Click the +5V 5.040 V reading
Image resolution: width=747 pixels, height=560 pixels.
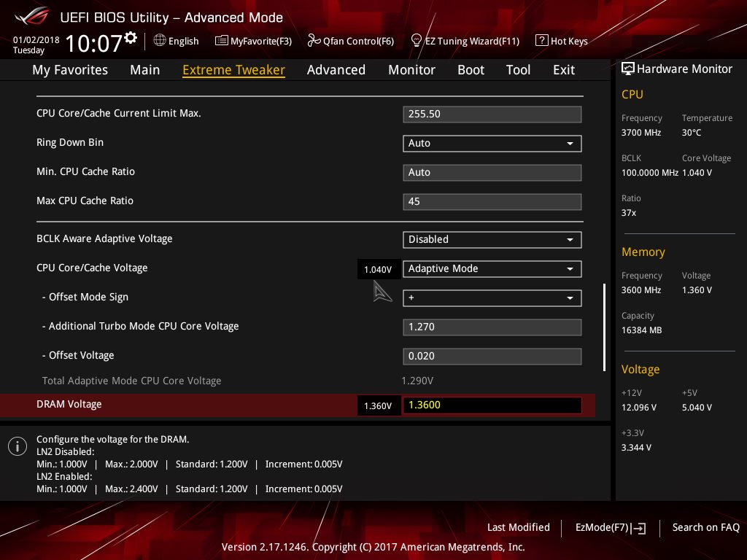click(x=697, y=408)
